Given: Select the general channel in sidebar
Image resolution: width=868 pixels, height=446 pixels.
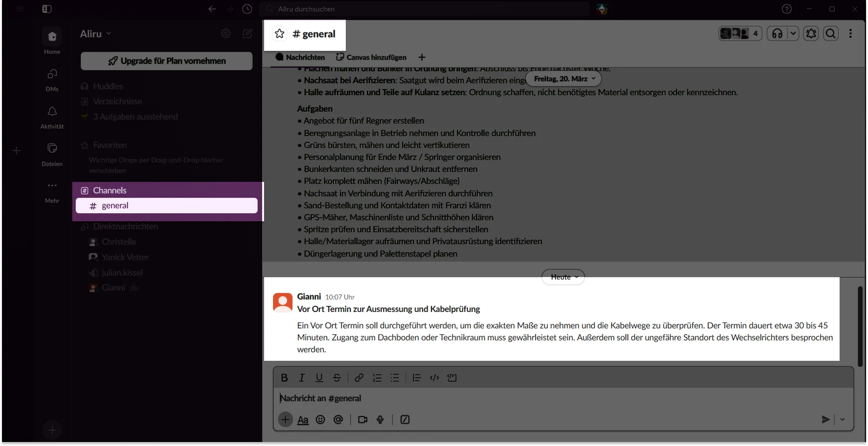Looking at the screenshot, I should (x=166, y=205).
